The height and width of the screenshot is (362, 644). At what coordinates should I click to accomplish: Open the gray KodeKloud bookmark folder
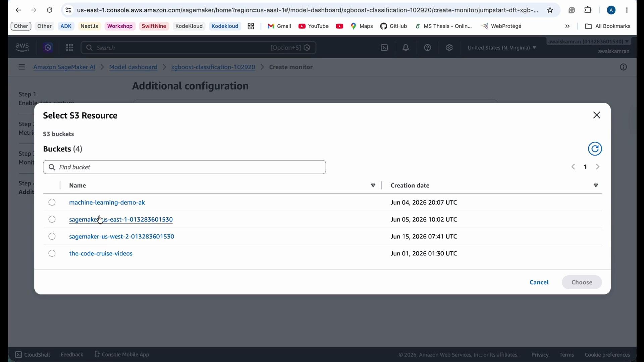coord(189,26)
